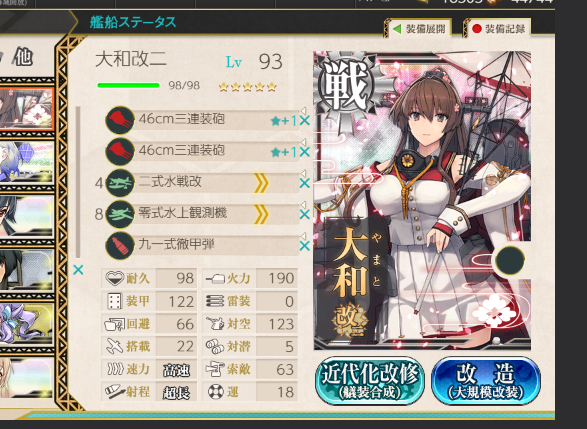The width and height of the screenshot is (587, 429).
Task: Click the 近代化改修 modernization button
Action: point(369,380)
